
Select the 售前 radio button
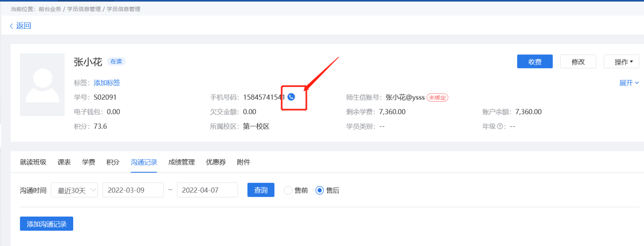pos(288,190)
